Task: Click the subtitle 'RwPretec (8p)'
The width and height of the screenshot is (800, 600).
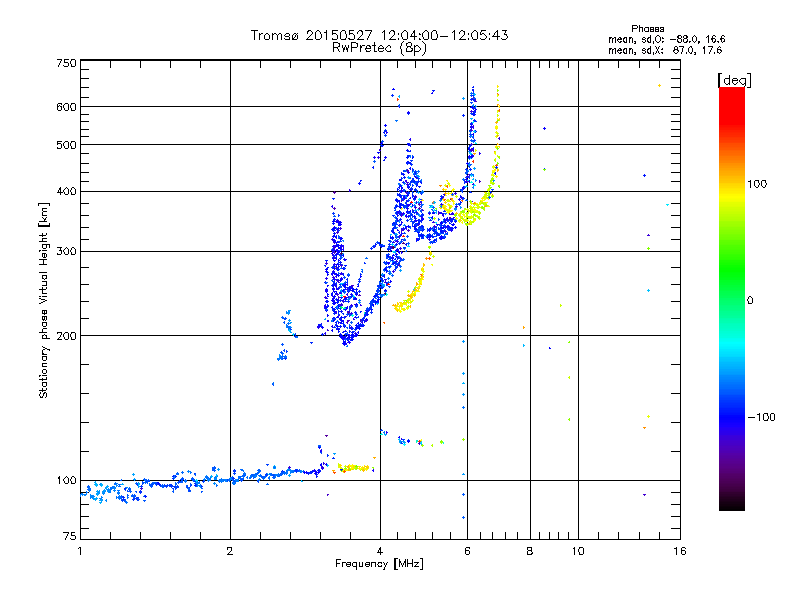Action: tap(379, 48)
